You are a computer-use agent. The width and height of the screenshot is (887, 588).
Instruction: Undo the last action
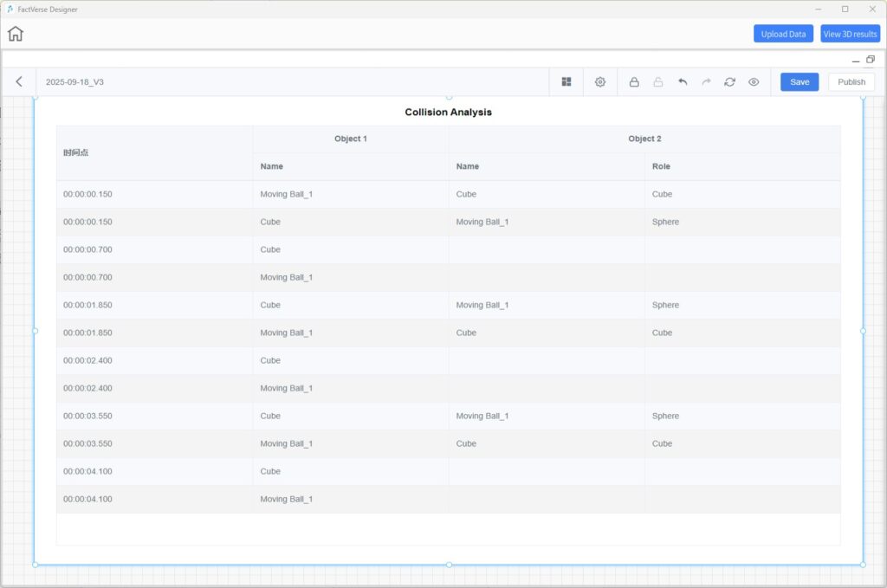[x=683, y=82]
